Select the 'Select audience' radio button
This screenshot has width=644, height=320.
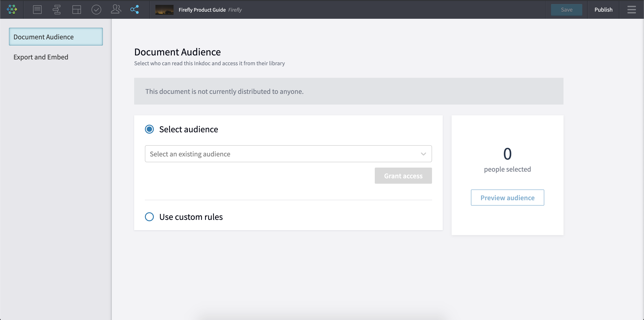click(150, 129)
